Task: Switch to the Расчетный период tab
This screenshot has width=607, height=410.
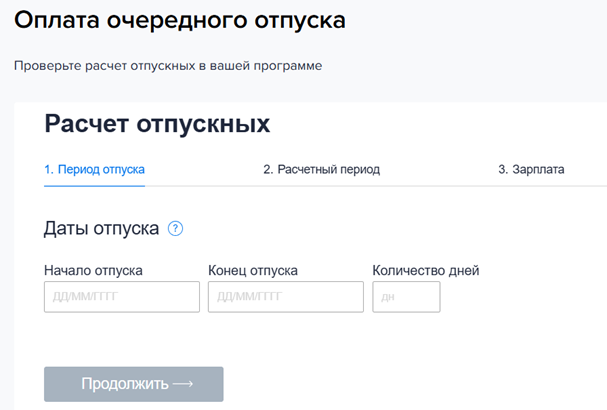Action: [321, 170]
